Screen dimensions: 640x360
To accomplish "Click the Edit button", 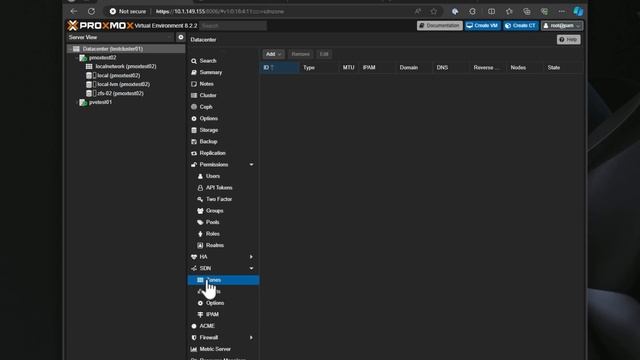I will coord(324,54).
